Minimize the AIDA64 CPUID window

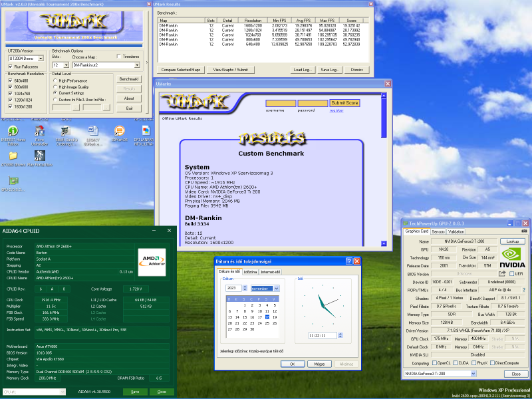pos(154,231)
